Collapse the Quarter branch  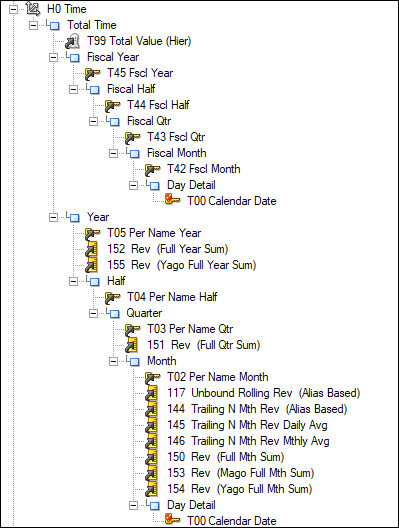point(93,314)
